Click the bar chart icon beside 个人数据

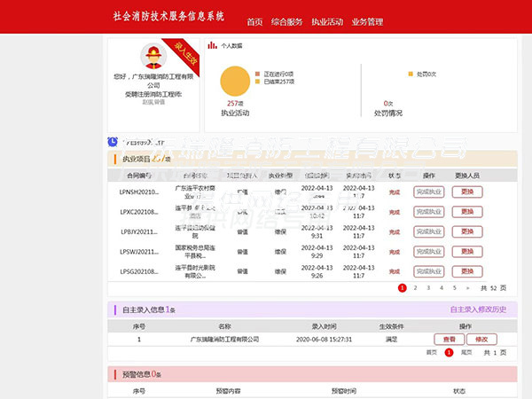coord(213,43)
